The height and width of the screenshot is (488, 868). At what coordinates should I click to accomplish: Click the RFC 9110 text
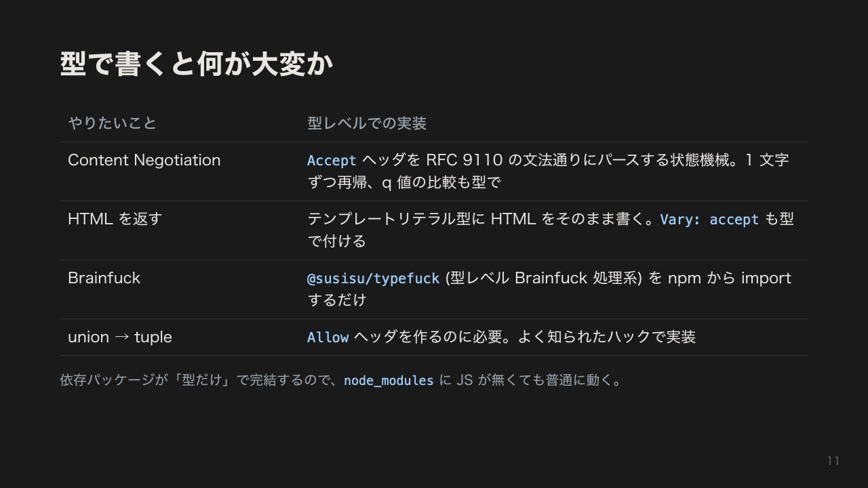click(x=464, y=160)
